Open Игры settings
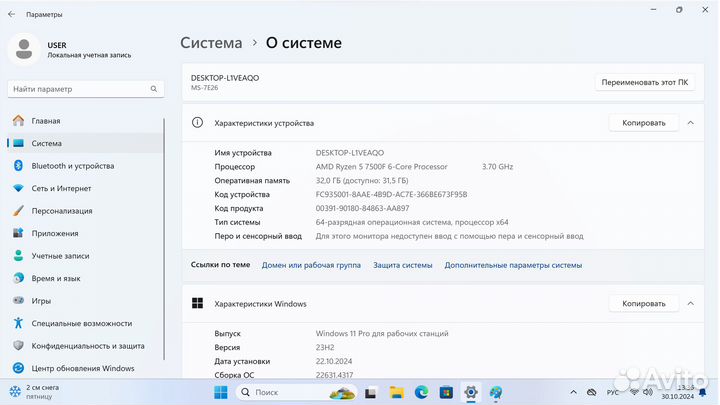Screen dimensions: 720x405 pyautogui.click(x=85, y=301)
